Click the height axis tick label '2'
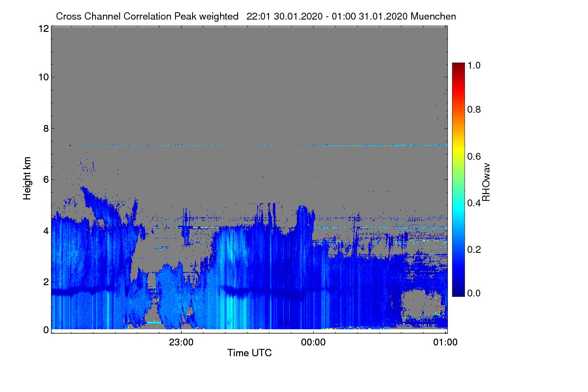Viewport: 588px width, 392px height. pos(46,281)
